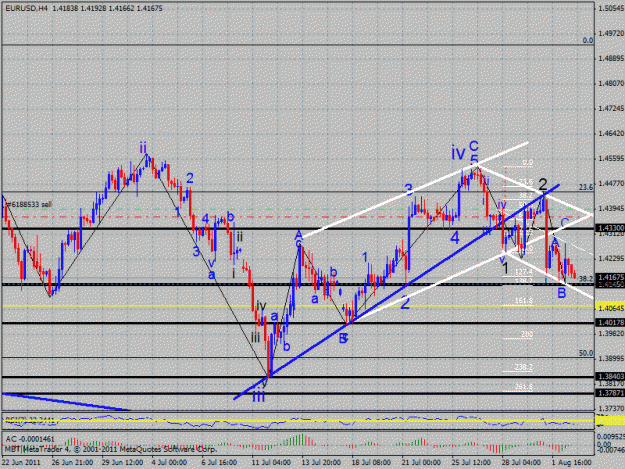Click the 22 Jun 2011 date label

[x=21, y=462]
